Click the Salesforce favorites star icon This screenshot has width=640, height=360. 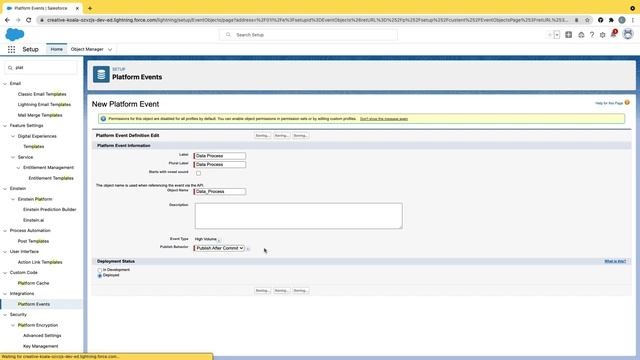pos(550,35)
